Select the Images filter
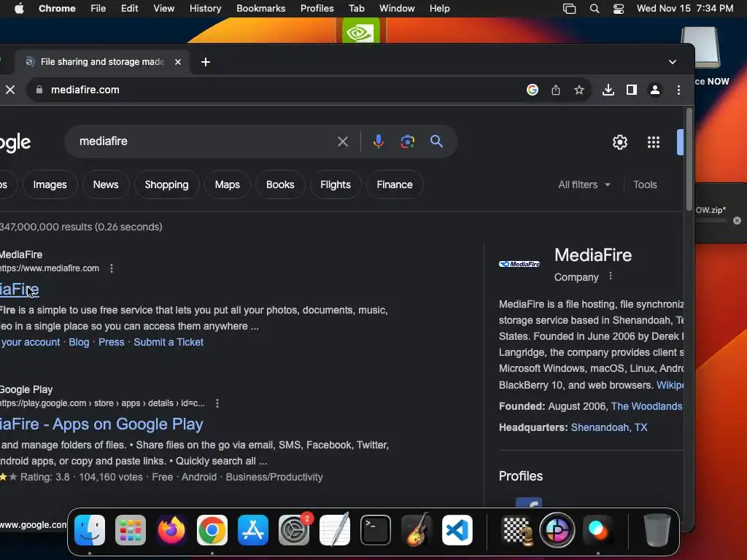Screen dimensions: 747x560 pyautogui.click(x=50, y=184)
